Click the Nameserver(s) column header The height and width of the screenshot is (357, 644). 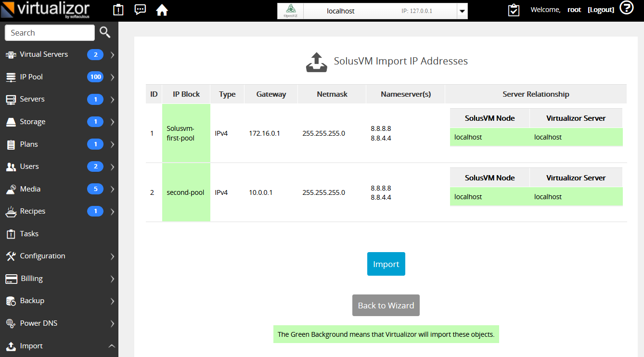click(x=406, y=94)
